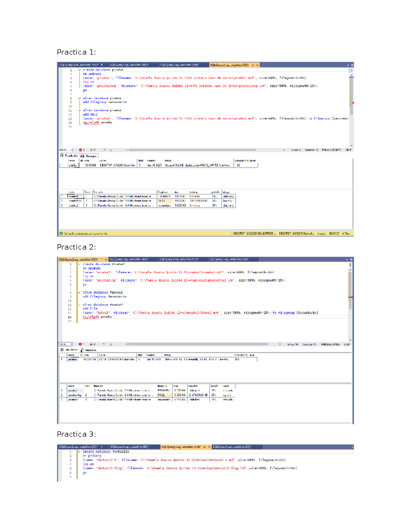The width and height of the screenshot is (411, 532).
Task: Click the master database name in status bar
Action: click(x=322, y=233)
